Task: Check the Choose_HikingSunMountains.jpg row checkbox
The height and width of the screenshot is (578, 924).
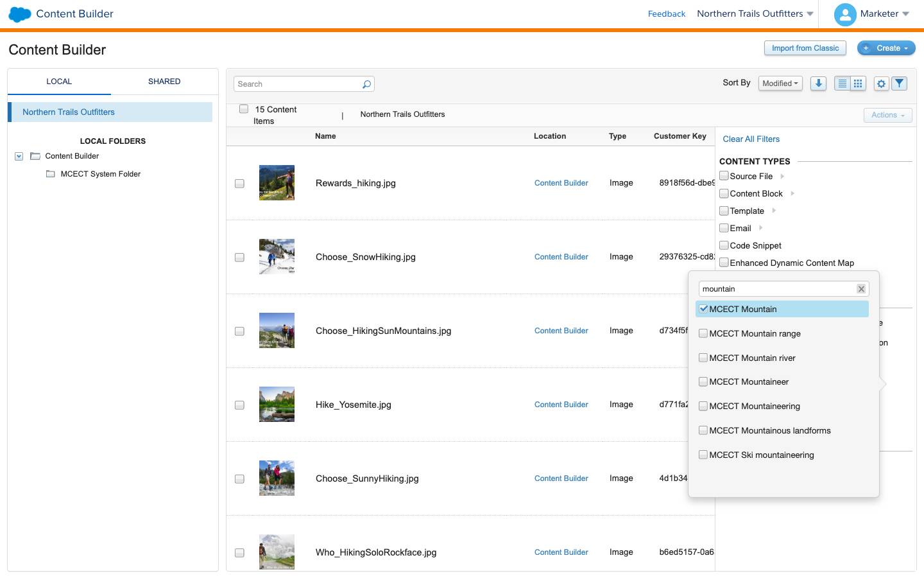Action: 239,331
